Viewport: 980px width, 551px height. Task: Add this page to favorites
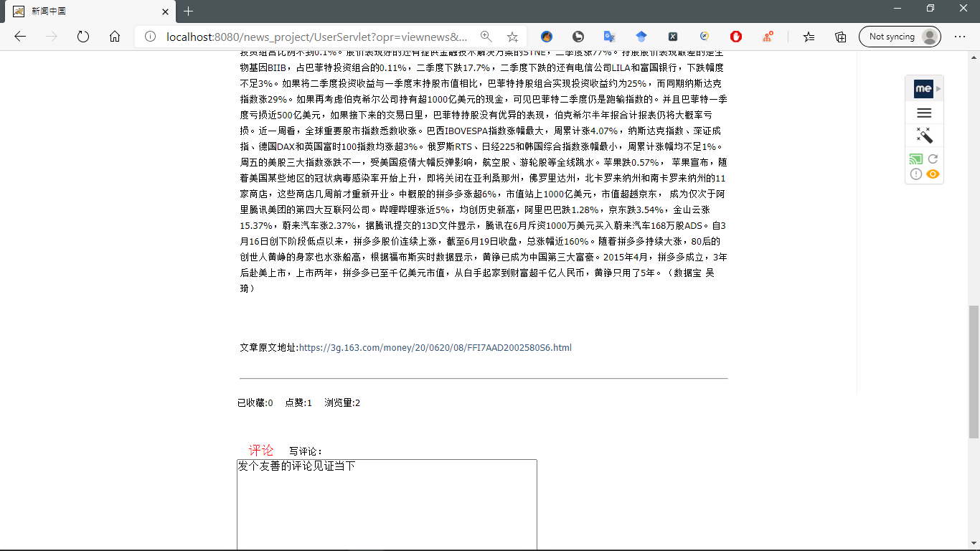click(512, 37)
